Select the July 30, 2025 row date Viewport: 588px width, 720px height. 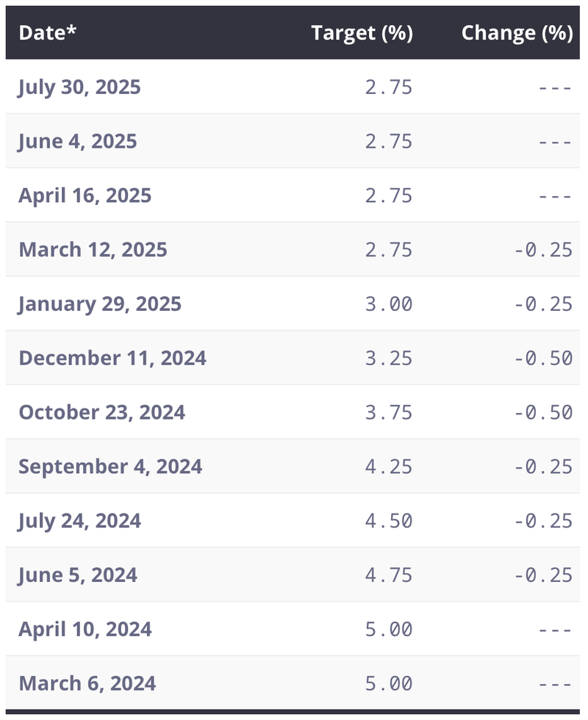(x=79, y=87)
